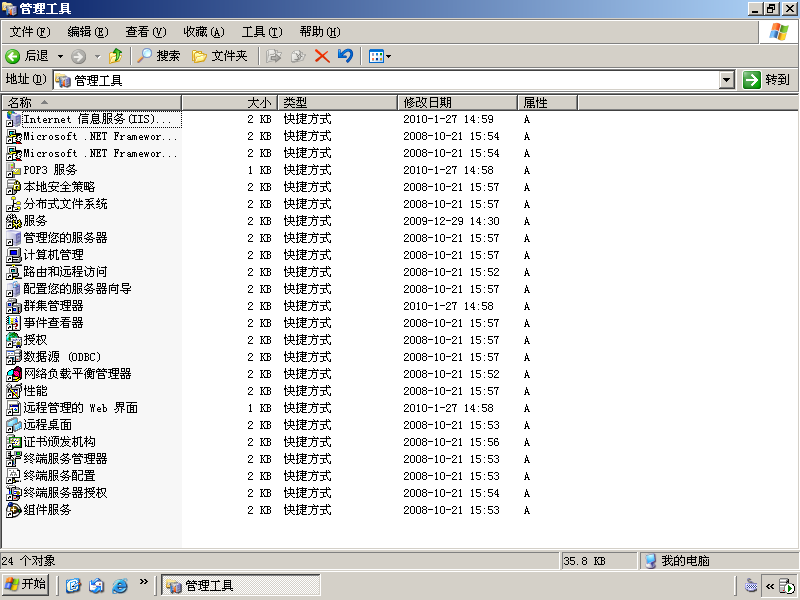Select the 终端服务器授权 icon
This screenshot has width=800, height=600.
coord(13,493)
